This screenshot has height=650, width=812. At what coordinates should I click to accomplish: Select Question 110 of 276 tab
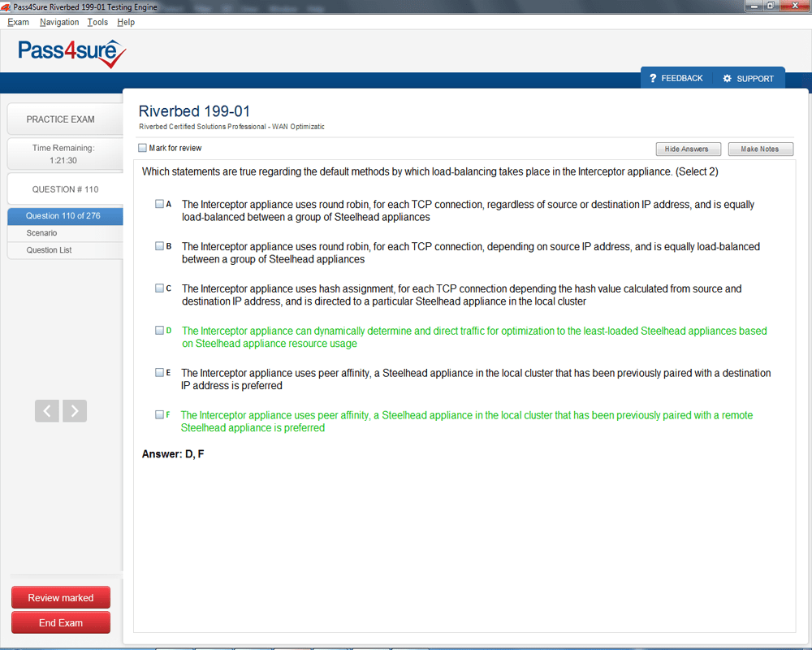click(x=65, y=215)
